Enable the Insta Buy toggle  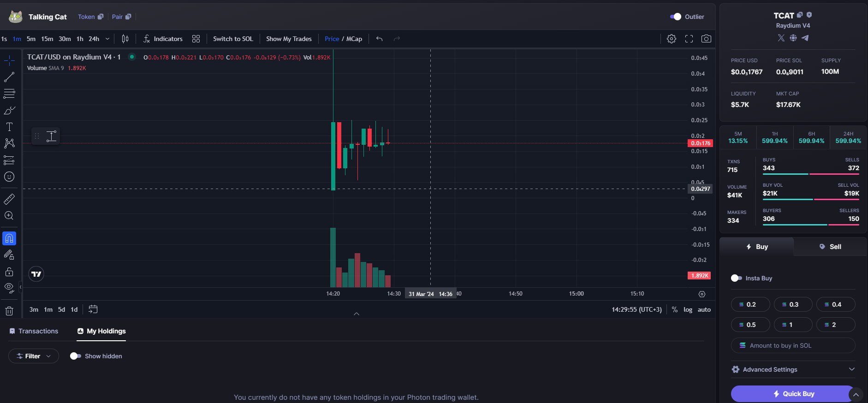pyautogui.click(x=737, y=278)
